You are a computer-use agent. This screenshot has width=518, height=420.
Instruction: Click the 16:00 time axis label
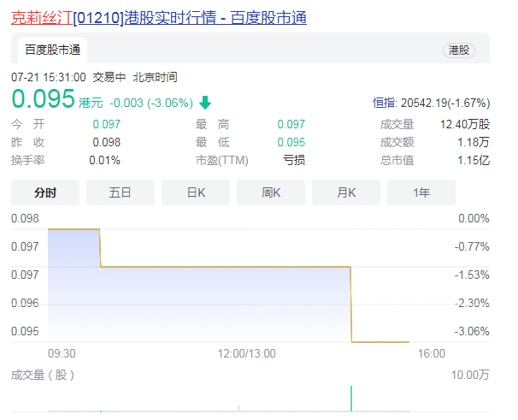click(x=432, y=353)
